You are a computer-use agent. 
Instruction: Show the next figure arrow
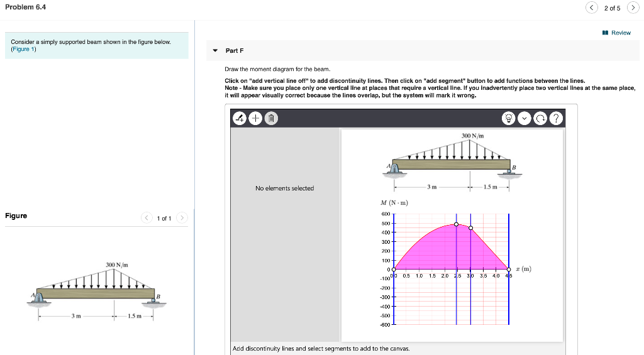182,217
